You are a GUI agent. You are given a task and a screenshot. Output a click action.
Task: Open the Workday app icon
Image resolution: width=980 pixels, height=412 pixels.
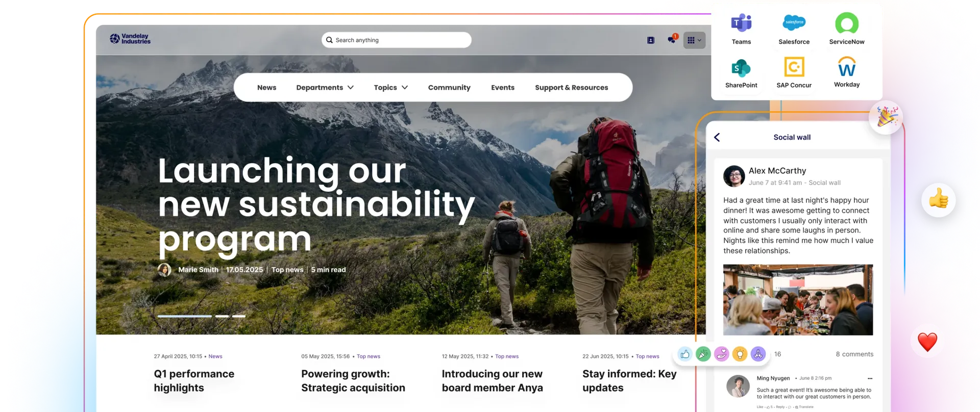click(846, 67)
